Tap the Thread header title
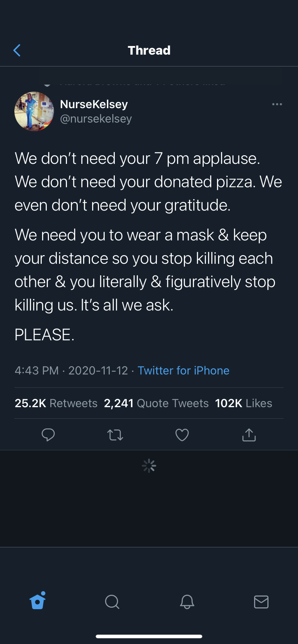Screen dimensions: 298x644 tap(149, 50)
